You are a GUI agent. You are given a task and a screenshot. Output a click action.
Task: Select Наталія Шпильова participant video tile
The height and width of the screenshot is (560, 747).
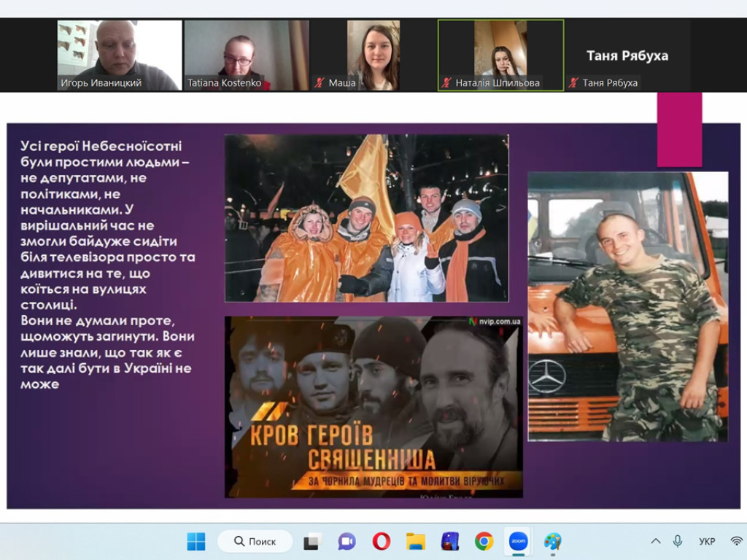pos(500,55)
